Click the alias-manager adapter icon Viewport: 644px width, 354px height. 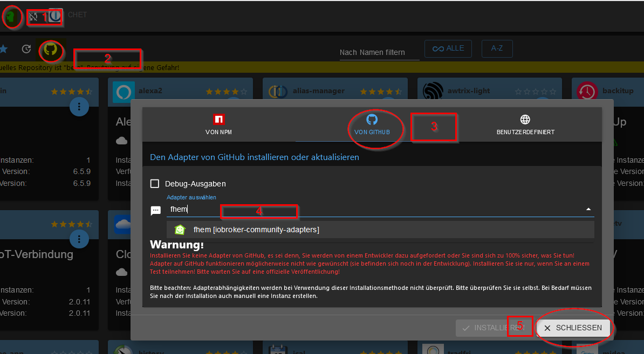[x=278, y=92]
